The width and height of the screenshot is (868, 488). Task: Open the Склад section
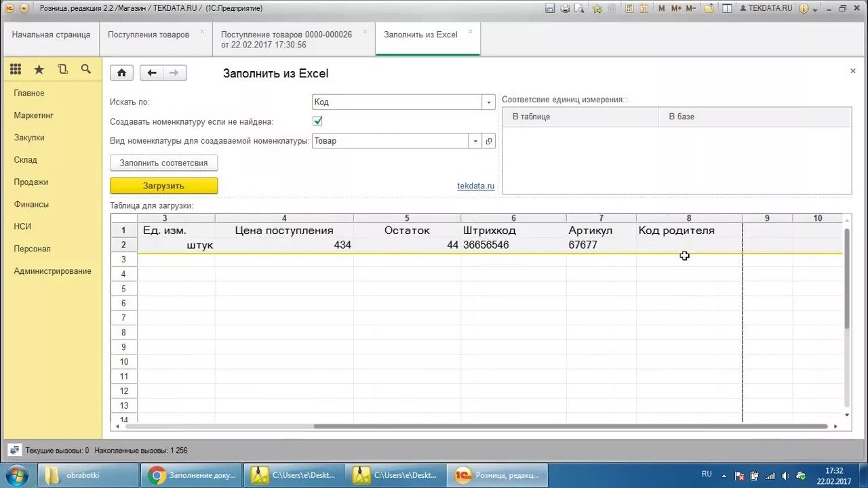click(x=26, y=160)
